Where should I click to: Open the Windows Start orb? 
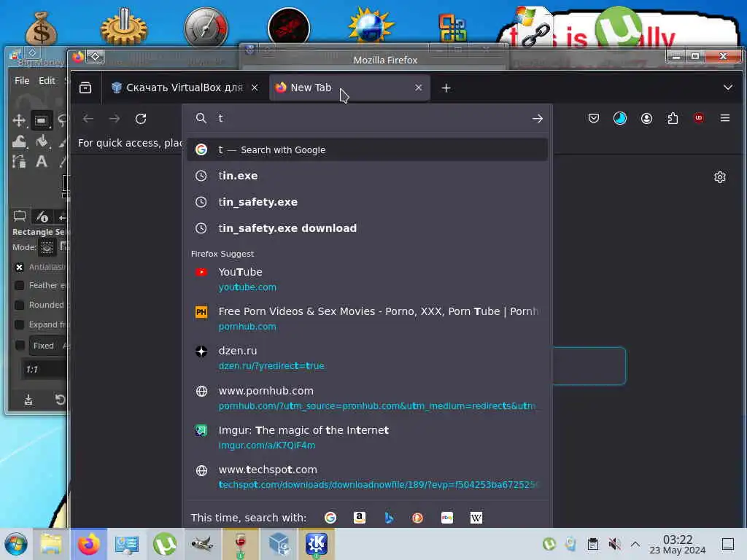coord(16,544)
